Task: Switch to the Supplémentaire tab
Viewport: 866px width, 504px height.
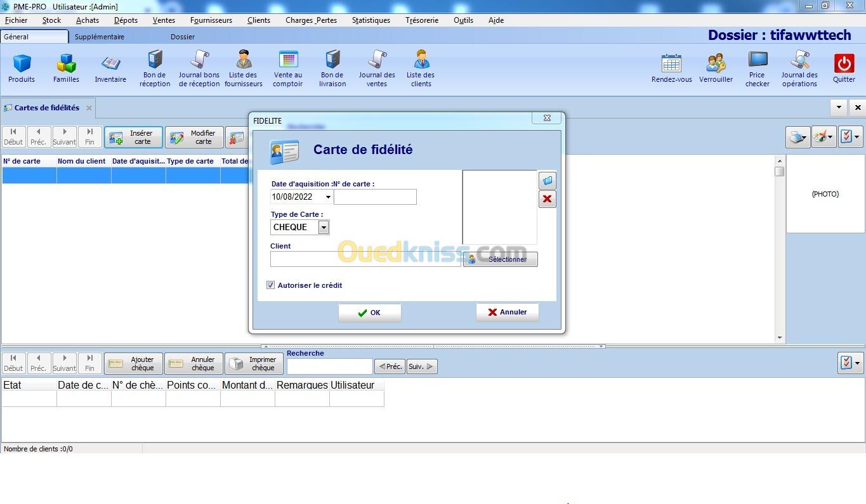Action: pyautogui.click(x=100, y=37)
